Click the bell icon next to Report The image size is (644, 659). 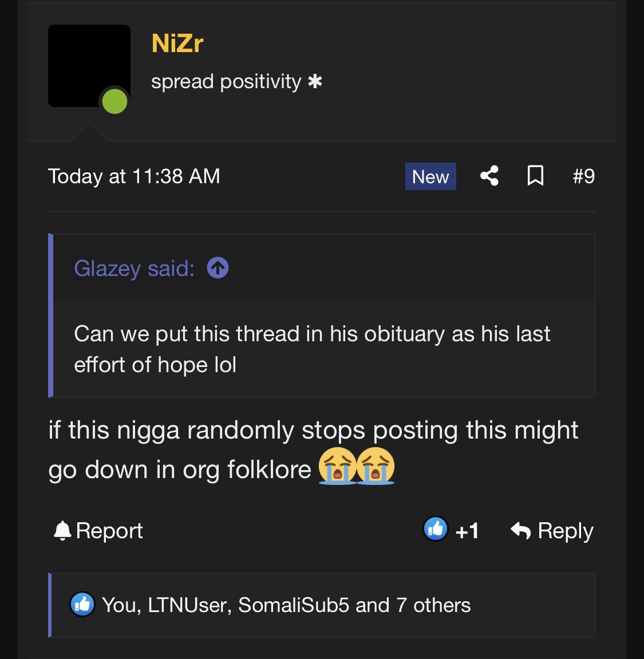62,530
